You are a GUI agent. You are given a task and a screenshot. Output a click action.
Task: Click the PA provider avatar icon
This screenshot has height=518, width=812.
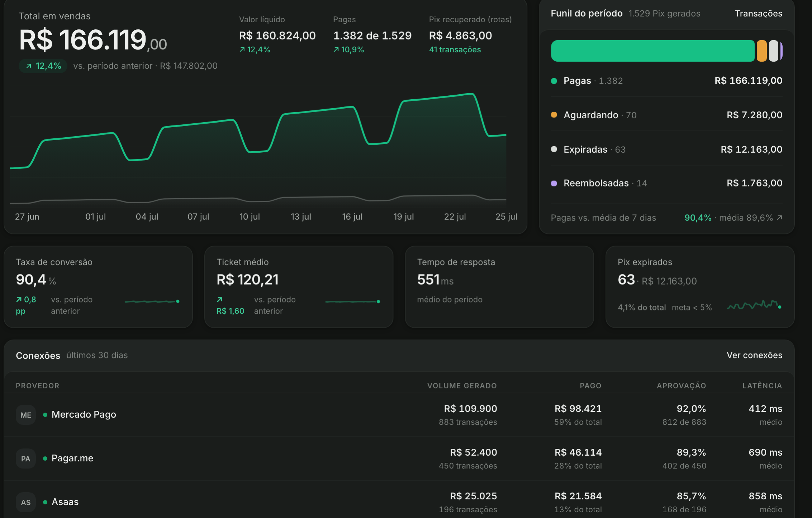tap(26, 458)
